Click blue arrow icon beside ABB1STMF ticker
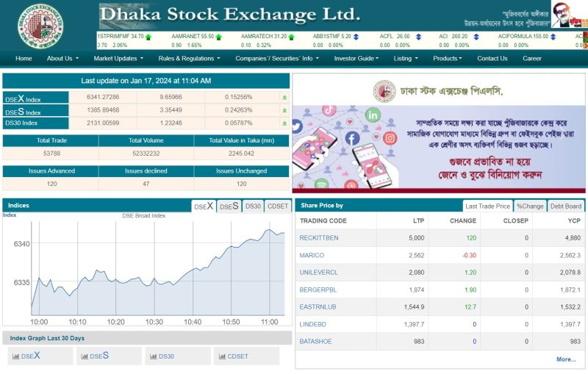The width and height of the screenshot is (588, 374). 356,36
